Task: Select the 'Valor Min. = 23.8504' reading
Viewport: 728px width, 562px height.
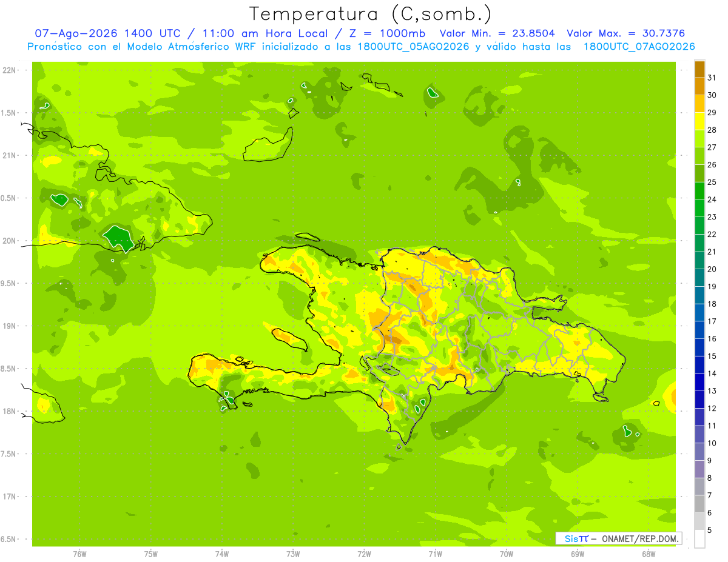Action: click(497, 33)
